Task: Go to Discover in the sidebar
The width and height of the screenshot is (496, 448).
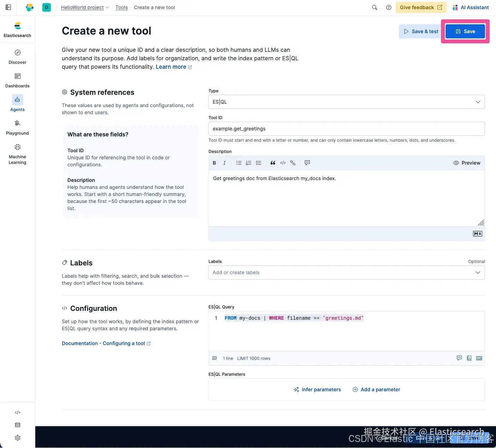Action: pyautogui.click(x=18, y=57)
